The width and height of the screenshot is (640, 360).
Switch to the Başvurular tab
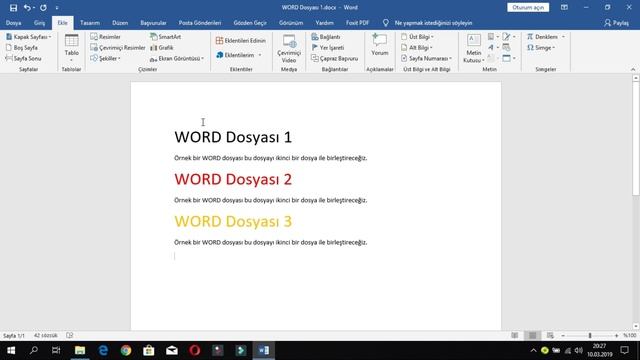[153, 23]
